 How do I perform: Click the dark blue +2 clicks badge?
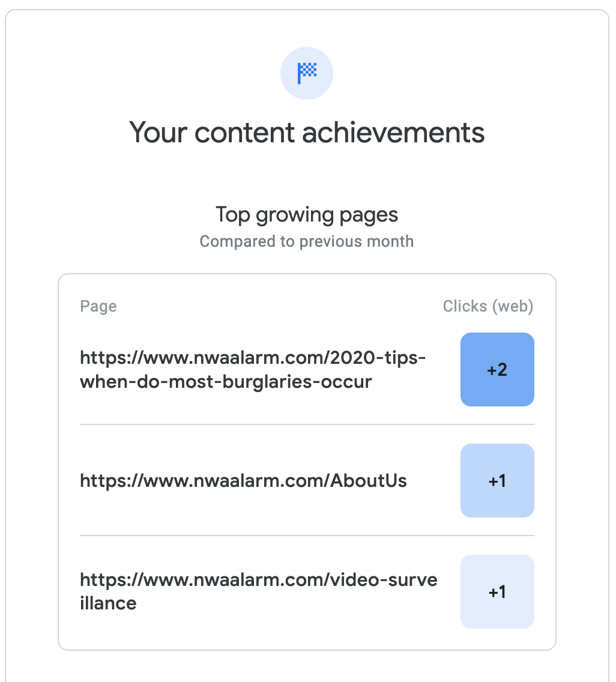coord(497,370)
